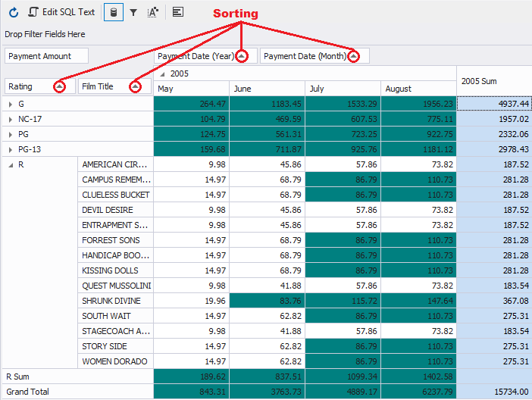Viewport: 532px width, 400px height.
Task: Click the 6237.79 August Grand Total cell
Action: click(418, 392)
